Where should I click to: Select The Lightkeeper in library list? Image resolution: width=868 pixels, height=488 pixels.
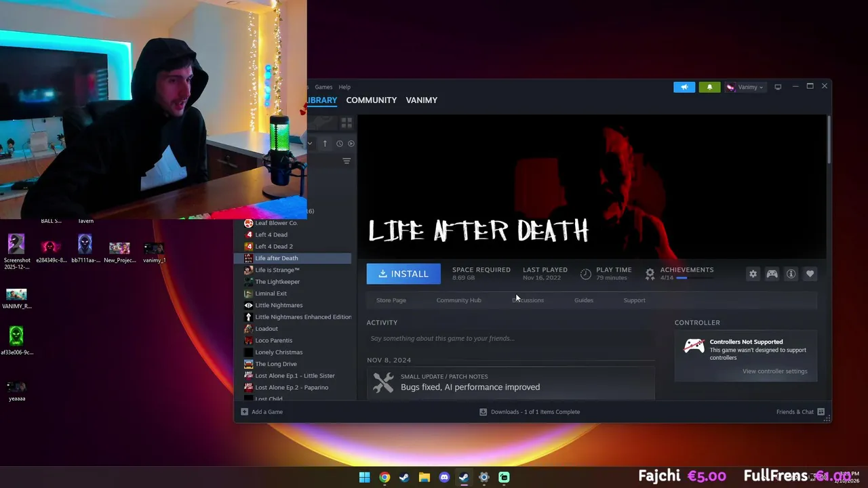click(277, 282)
